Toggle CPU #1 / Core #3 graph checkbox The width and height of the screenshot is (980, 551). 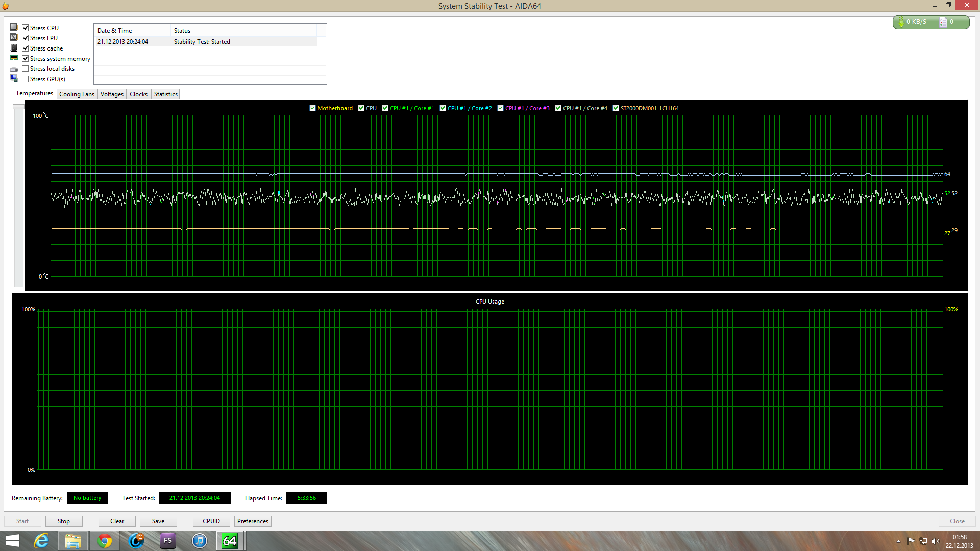[x=501, y=108]
